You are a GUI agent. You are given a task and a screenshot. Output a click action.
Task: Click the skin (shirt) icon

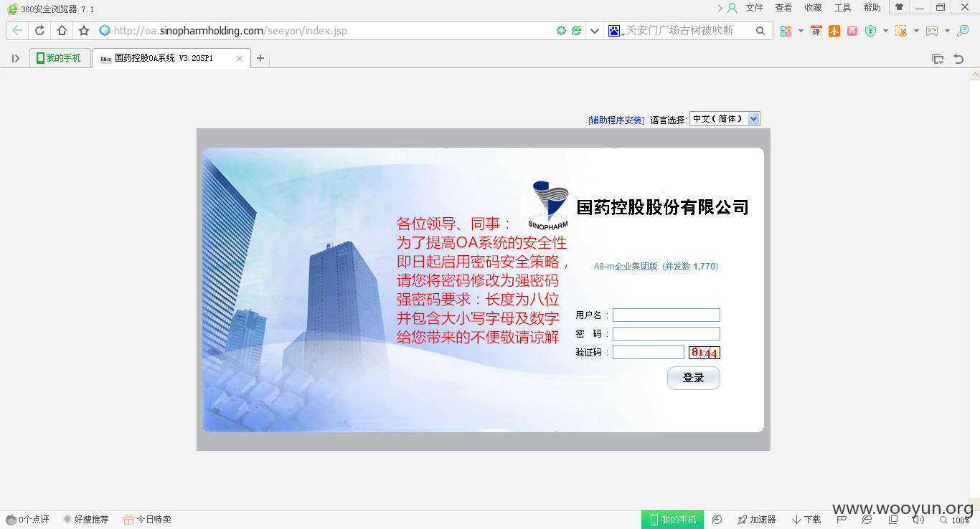pos(899,7)
